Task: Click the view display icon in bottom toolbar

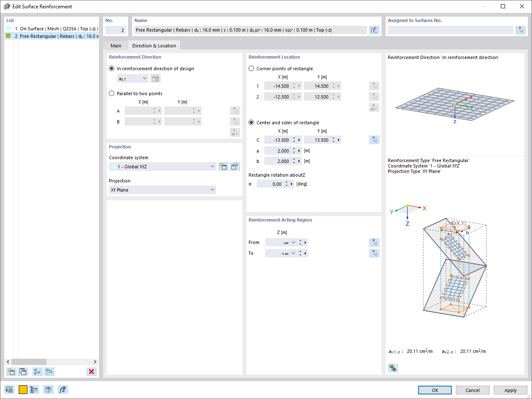Action: (48, 390)
